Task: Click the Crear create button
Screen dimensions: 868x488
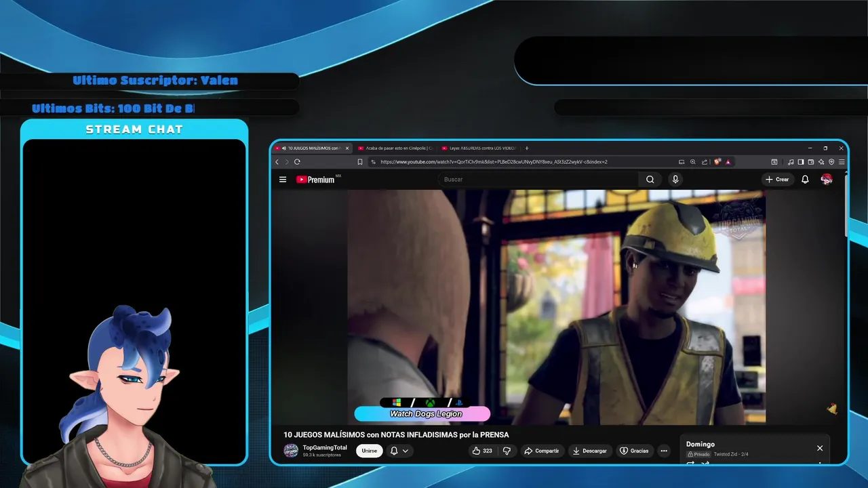Action: click(x=777, y=180)
